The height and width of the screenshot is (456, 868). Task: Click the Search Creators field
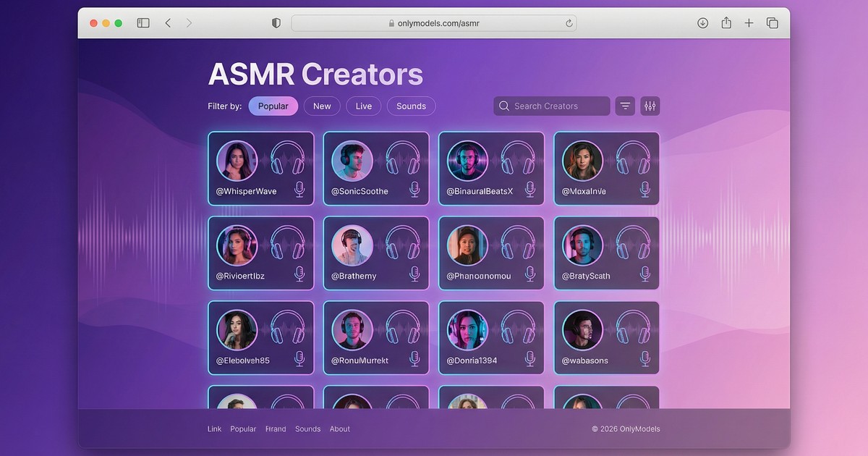[x=552, y=106]
